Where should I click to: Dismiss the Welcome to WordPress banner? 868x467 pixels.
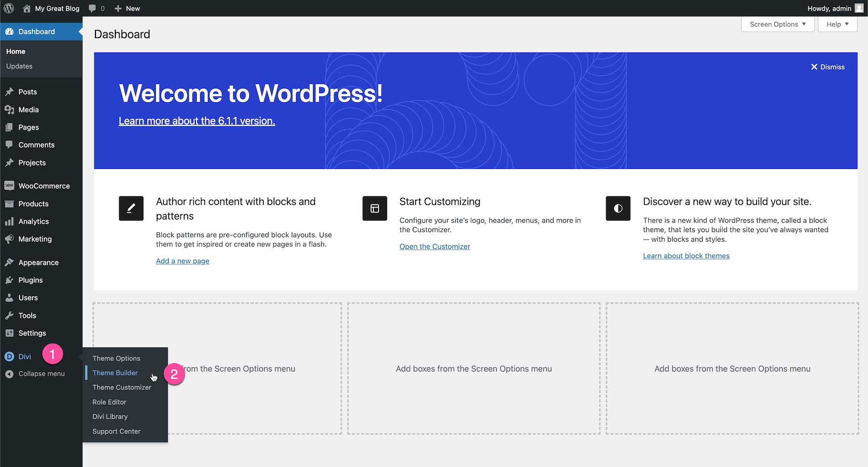pyautogui.click(x=827, y=67)
